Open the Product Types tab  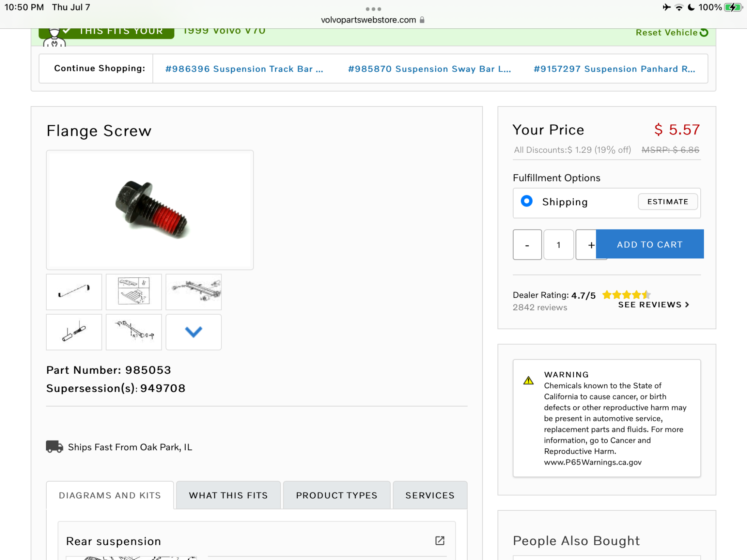pos(337,495)
